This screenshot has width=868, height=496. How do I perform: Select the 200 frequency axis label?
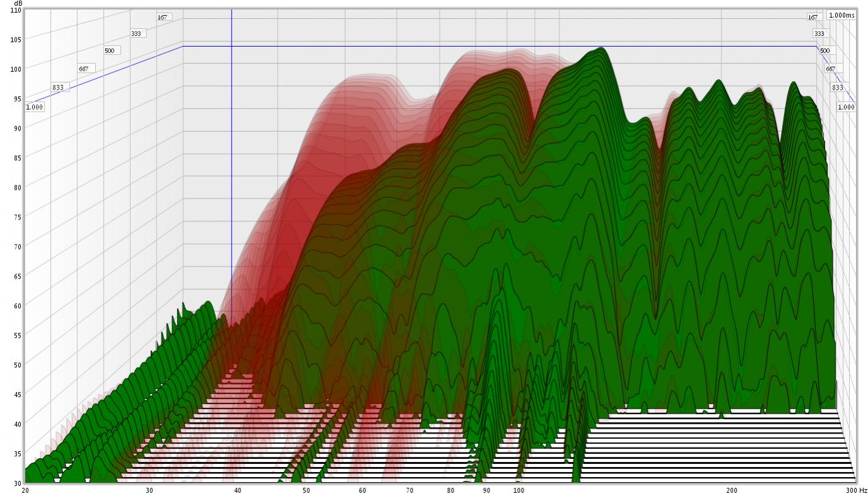(732, 490)
